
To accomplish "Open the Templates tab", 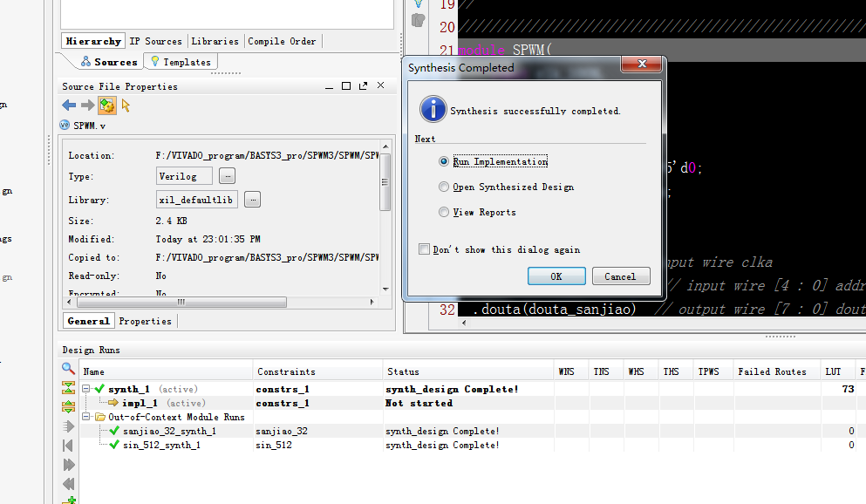I will click(181, 62).
